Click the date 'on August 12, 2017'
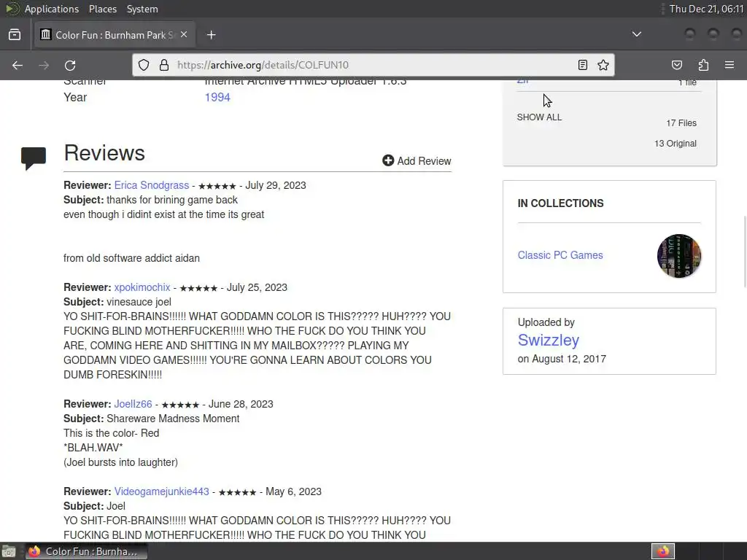 pos(562,359)
